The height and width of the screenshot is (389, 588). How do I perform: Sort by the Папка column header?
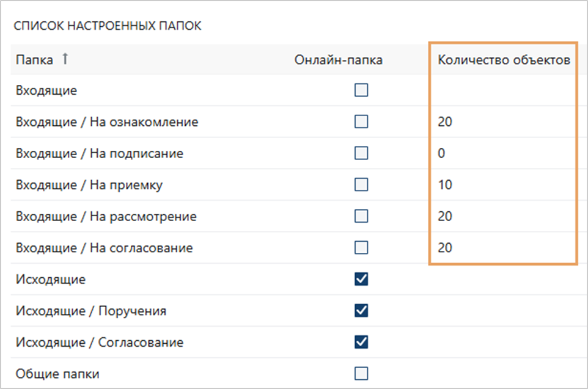34,60
